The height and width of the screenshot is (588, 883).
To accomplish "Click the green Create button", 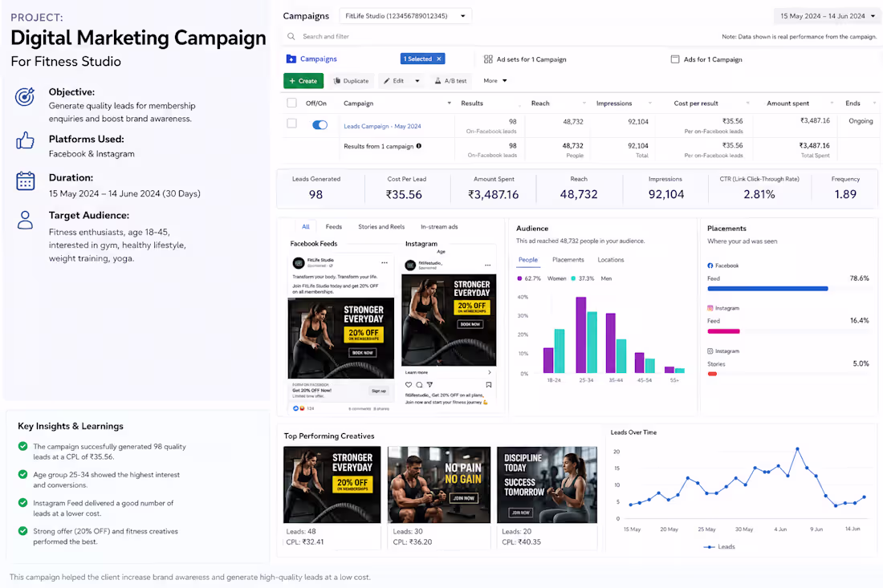I will 303,81.
